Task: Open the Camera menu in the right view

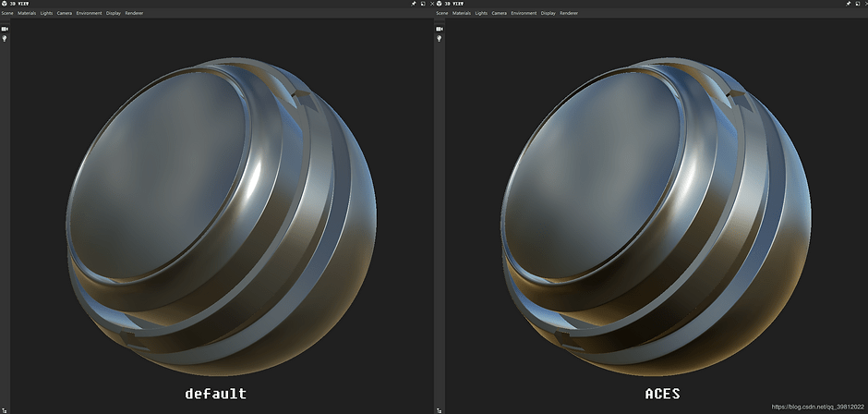Action: pos(499,14)
